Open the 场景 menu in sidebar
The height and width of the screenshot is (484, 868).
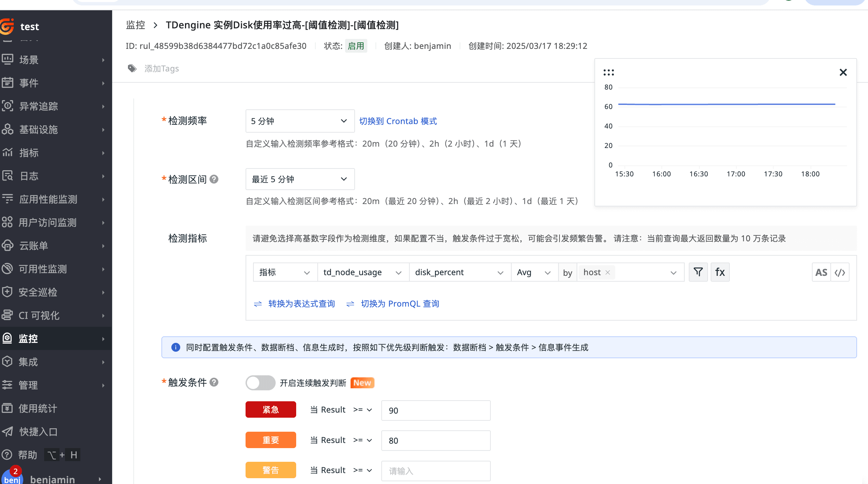(x=56, y=59)
